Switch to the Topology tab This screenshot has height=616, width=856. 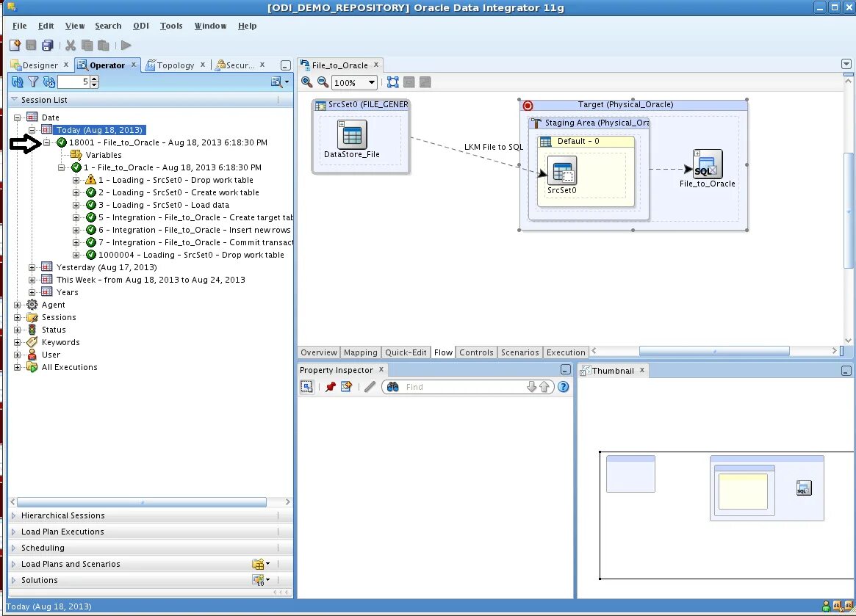click(x=175, y=65)
